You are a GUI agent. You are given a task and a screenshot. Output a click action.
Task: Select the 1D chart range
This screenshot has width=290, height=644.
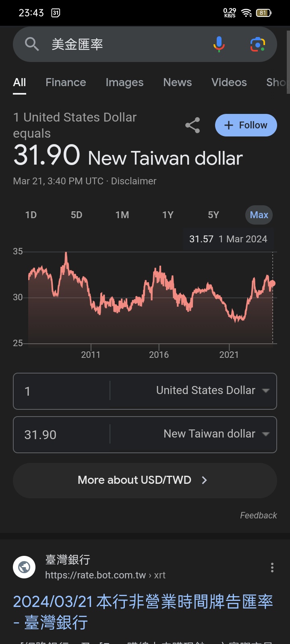(31, 215)
